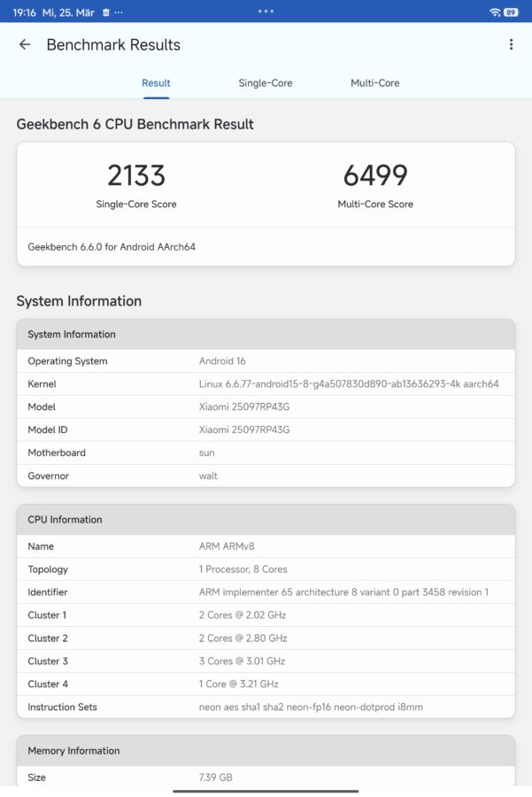Viewport: 532px width, 797px height.
Task: Tap the center status bar dots
Action: pyautogui.click(x=266, y=11)
